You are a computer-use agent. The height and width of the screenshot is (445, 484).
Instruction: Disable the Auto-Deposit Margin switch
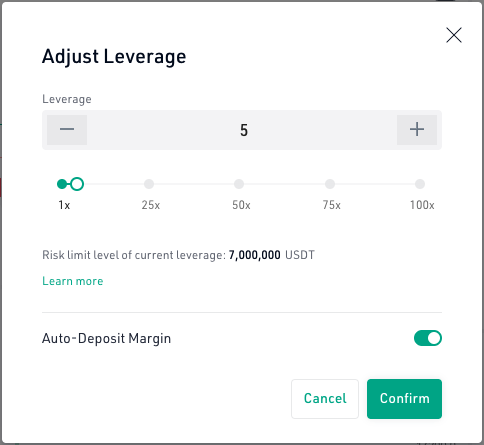[428, 338]
